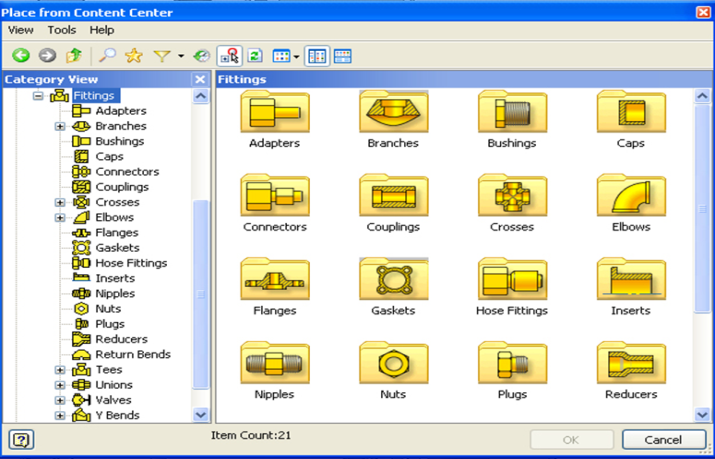This screenshot has width=715, height=459.
Task: Expand the Elbows tree node
Action: point(60,217)
